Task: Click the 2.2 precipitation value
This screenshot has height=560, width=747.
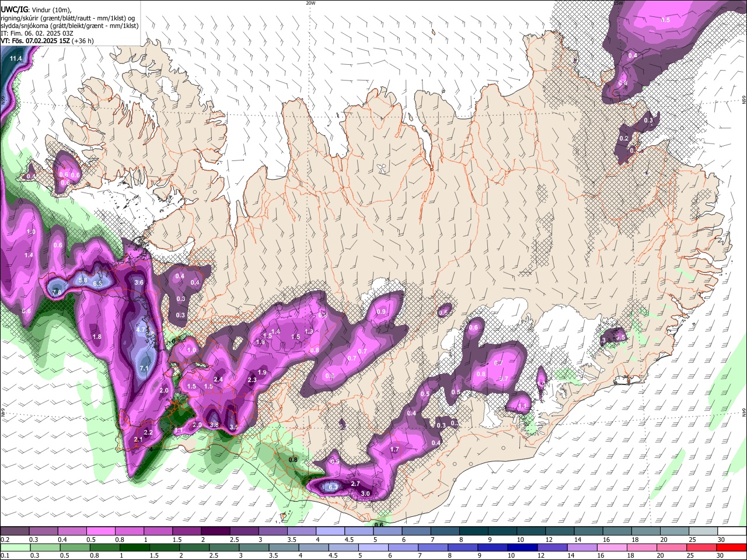Action: pos(148,433)
